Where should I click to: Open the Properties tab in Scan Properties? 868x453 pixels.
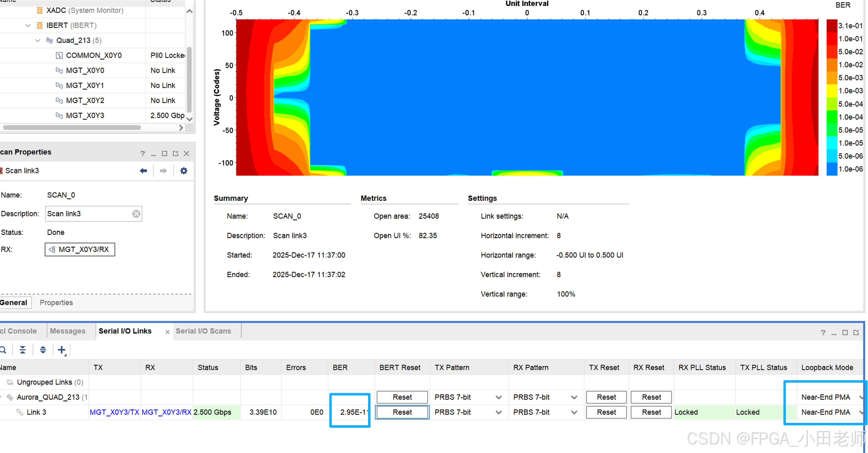56,303
